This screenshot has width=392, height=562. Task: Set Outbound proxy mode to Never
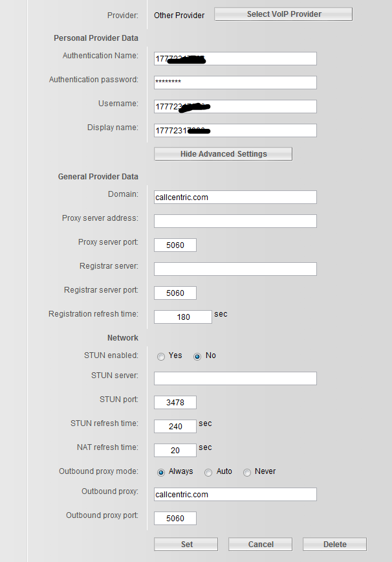[246, 471]
